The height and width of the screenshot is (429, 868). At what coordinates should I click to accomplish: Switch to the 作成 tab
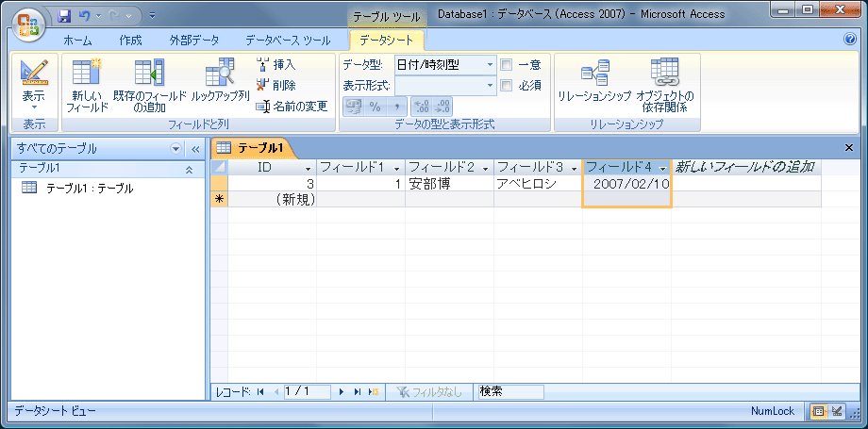click(x=130, y=41)
